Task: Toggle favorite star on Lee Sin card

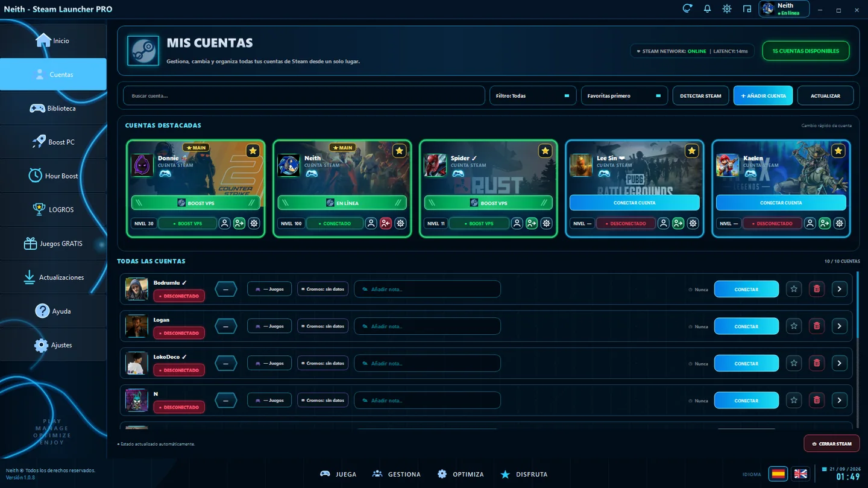Action: coord(692,151)
